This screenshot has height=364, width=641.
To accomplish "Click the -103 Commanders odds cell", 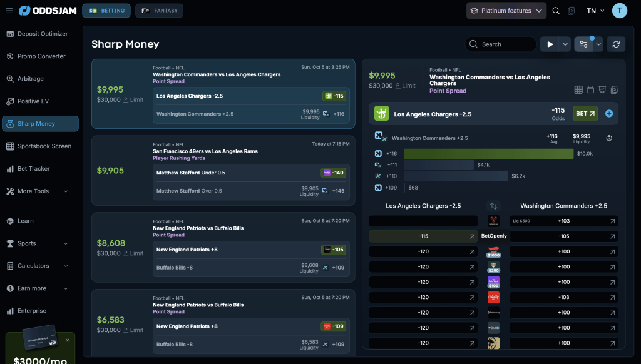I will click(564, 298).
